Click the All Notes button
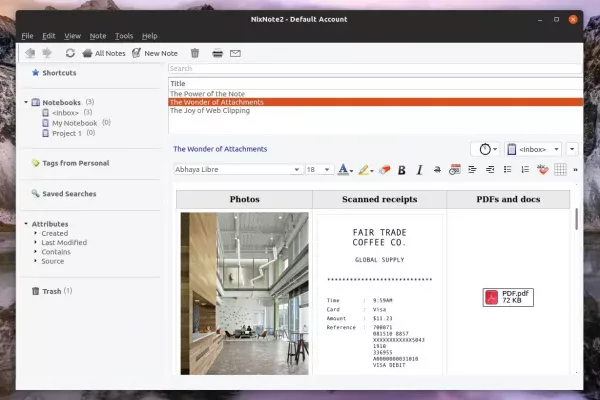The image size is (600, 400). 104,53
